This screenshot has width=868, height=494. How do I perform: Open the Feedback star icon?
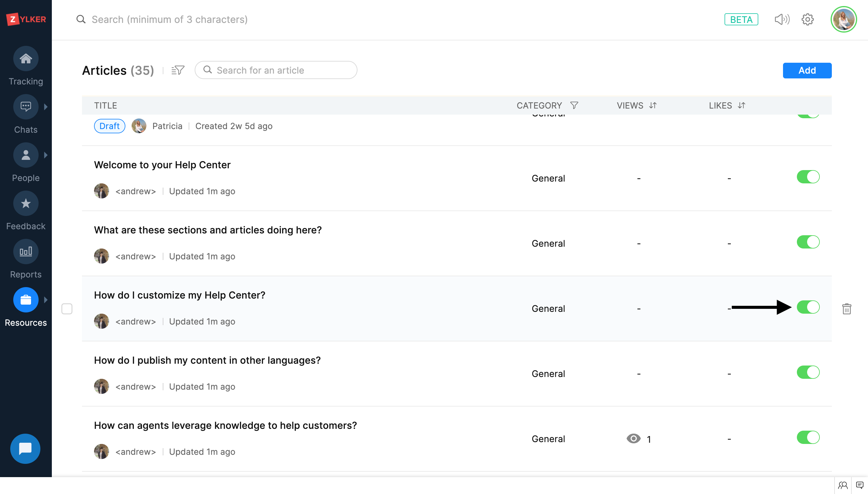pyautogui.click(x=26, y=203)
